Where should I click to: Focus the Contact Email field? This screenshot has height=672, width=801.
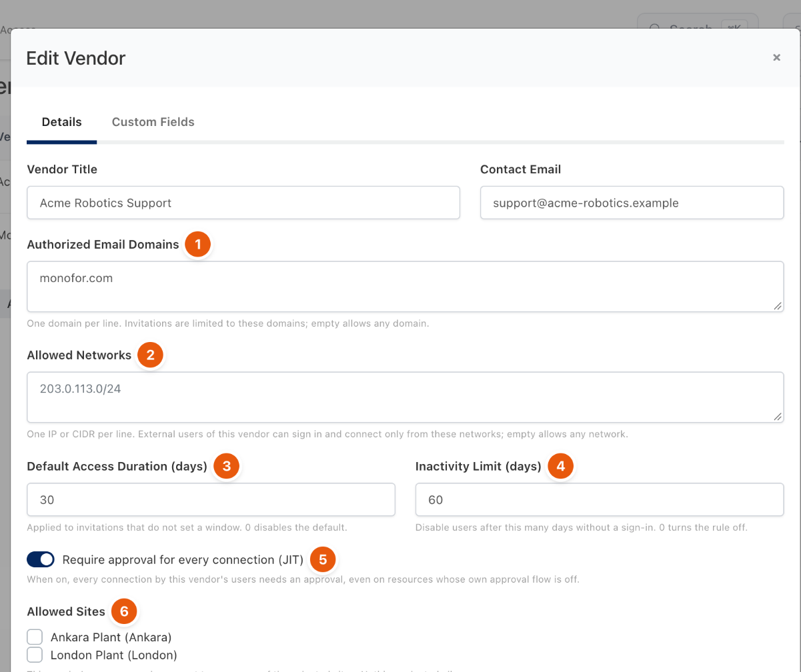point(632,203)
